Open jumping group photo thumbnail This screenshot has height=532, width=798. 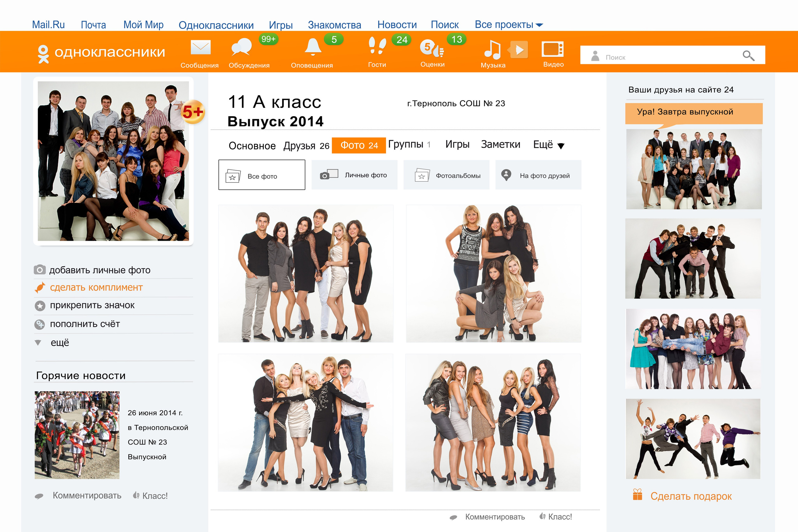pyautogui.click(x=693, y=439)
